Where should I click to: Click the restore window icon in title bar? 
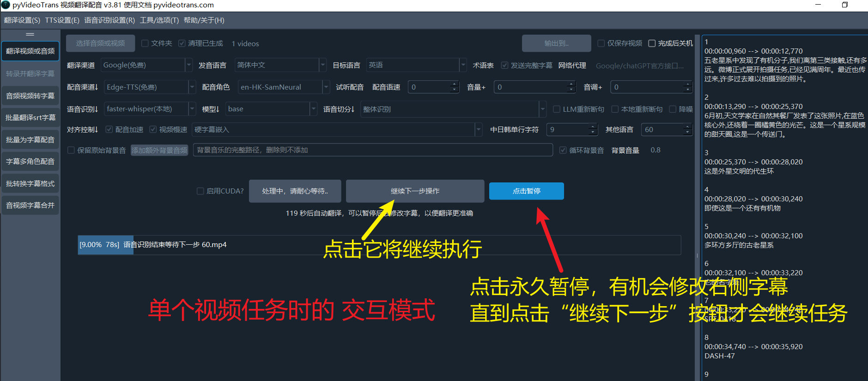click(x=844, y=5)
